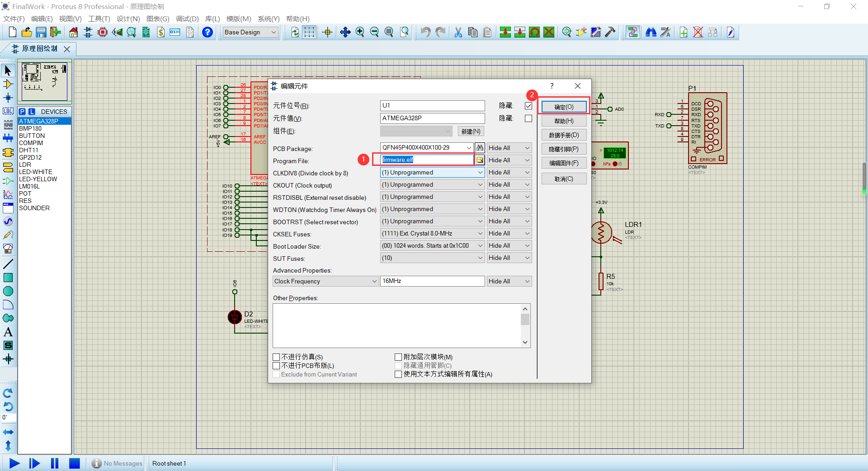Click the Undo arrow icon

[425, 32]
